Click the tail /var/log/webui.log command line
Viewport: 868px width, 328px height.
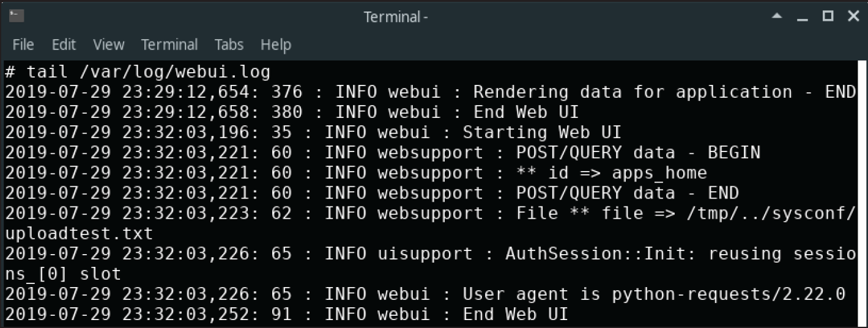(x=138, y=72)
